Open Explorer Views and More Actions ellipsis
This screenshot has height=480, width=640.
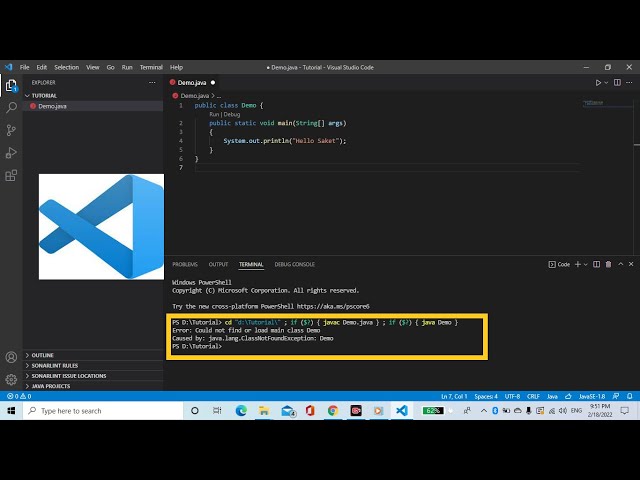[152, 82]
